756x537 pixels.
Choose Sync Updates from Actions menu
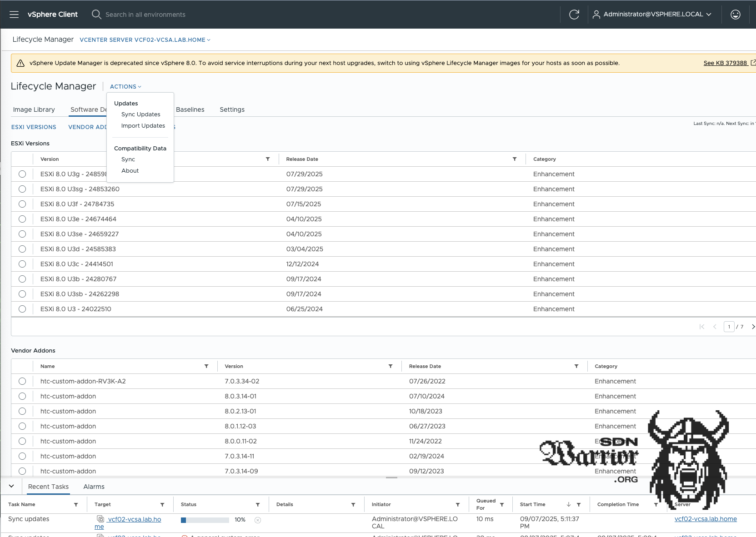[x=140, y=114]
